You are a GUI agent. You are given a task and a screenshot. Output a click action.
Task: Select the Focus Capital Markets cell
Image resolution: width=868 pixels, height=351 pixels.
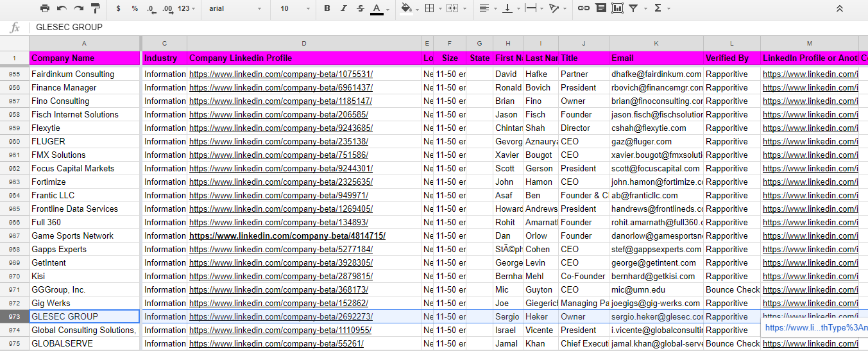pyautogui.click(x=84, y=168)
